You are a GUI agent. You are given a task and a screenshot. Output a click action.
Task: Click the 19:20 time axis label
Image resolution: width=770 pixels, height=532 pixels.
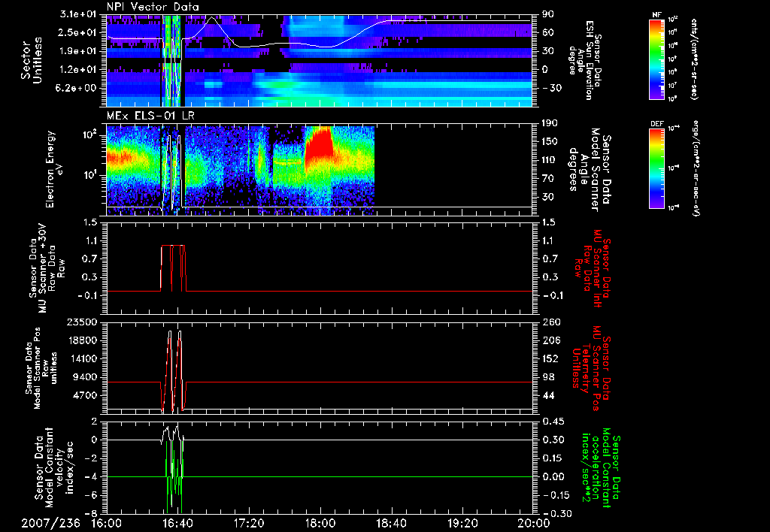(x=462, y=523)
